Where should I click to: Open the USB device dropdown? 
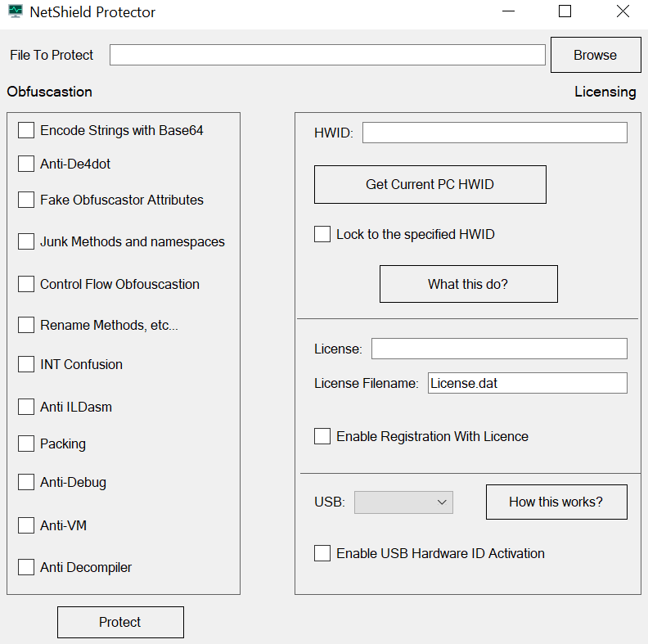pyautogui.click(x=403, y=502)
